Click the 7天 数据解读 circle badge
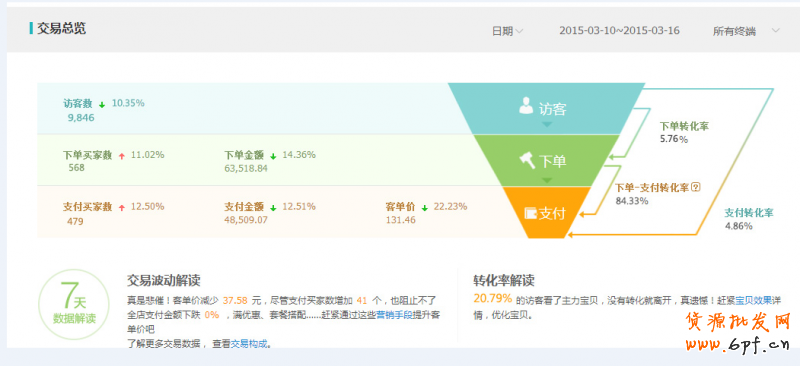This screenshot has width=800, height=366. point(74,304)
